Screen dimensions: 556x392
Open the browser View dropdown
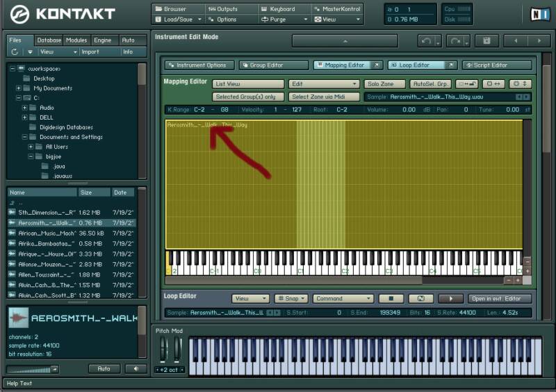(58, 52)
